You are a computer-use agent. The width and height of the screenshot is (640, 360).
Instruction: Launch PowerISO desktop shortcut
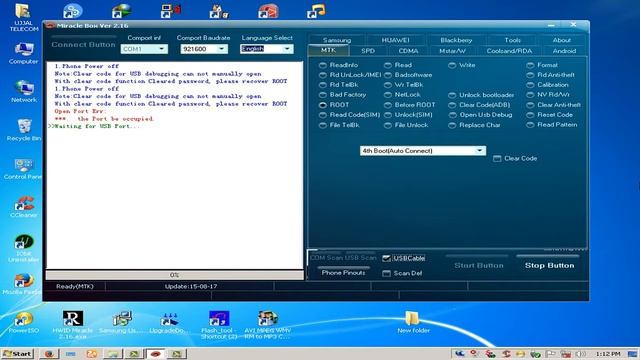coord(24,322)
